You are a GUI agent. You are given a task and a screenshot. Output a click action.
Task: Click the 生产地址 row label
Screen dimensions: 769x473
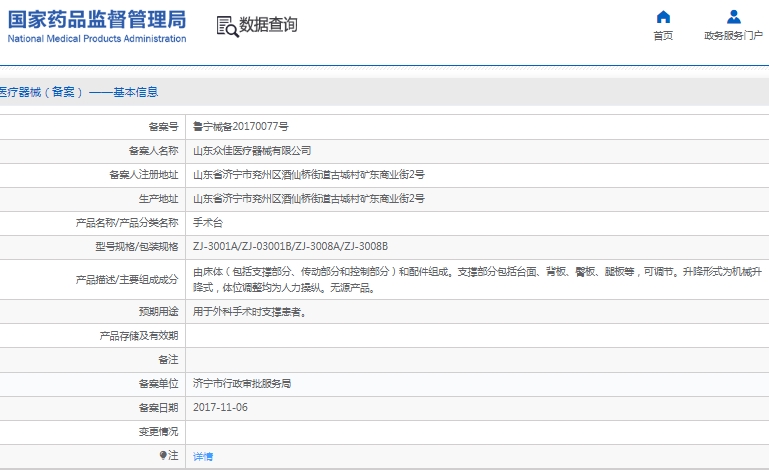coord(158,199)
